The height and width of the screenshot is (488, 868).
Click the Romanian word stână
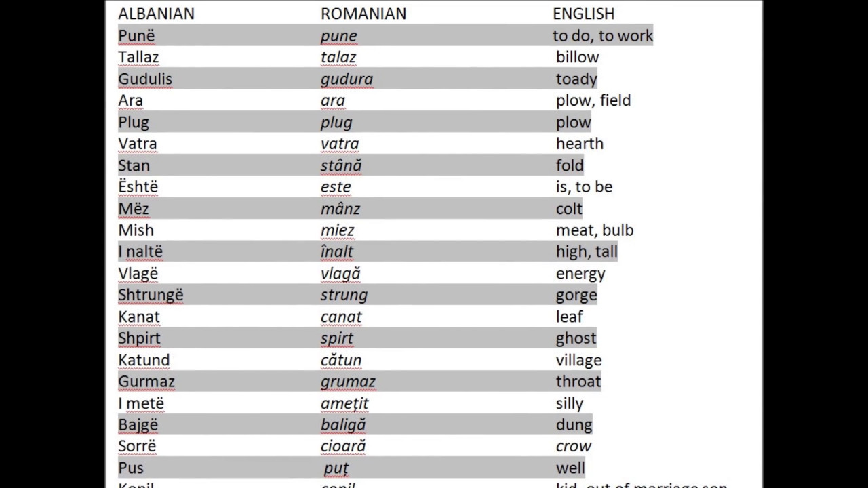click(341, 165)
